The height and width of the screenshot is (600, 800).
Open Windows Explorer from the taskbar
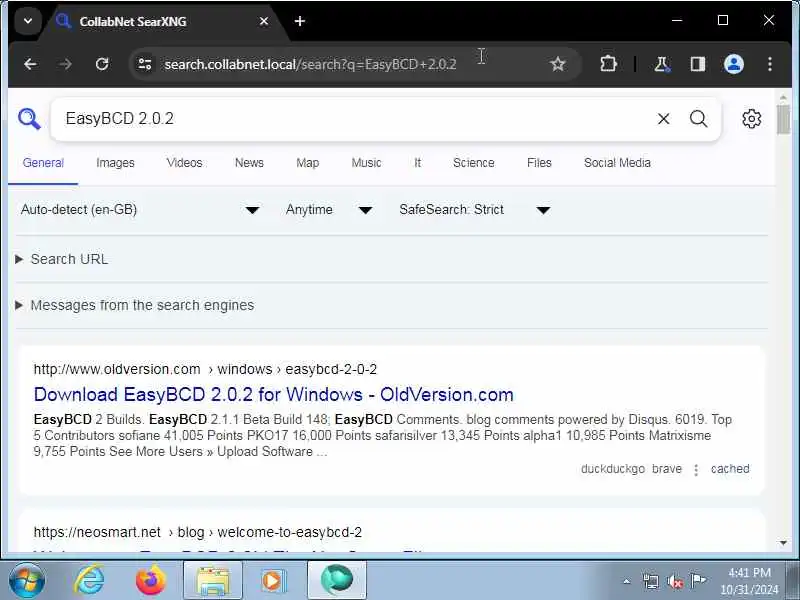[213, 581]
